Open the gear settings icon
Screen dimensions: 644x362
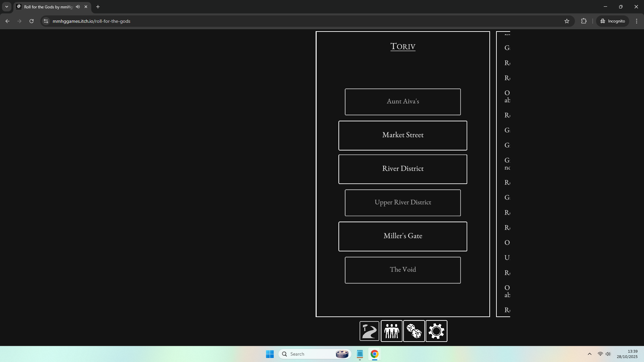(x=436, y=331)
